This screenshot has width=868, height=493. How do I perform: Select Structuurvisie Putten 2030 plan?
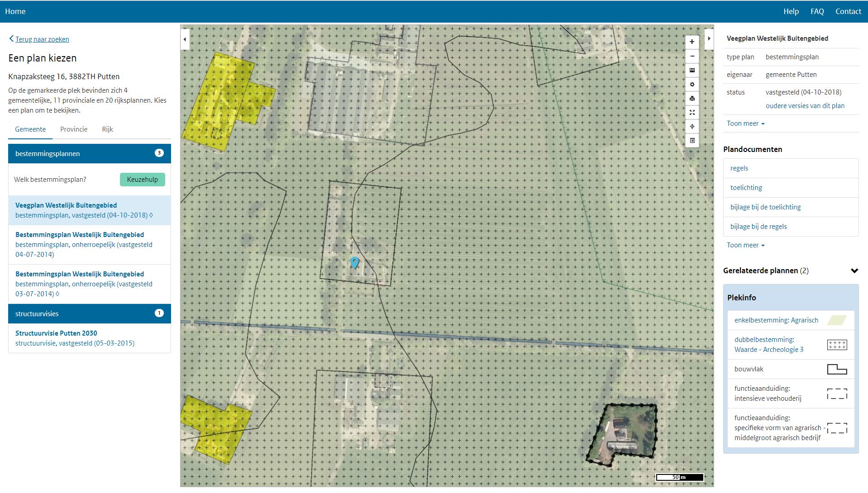click(56, 333)
